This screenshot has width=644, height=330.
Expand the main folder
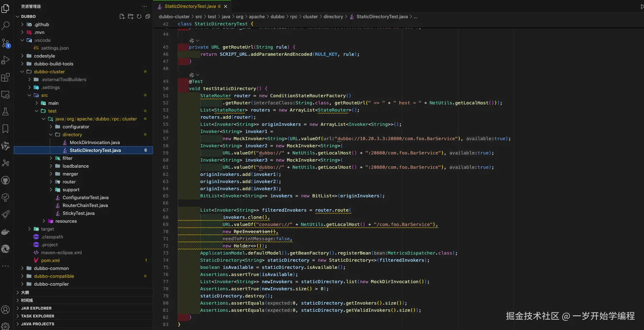click(x=36, y=103)
